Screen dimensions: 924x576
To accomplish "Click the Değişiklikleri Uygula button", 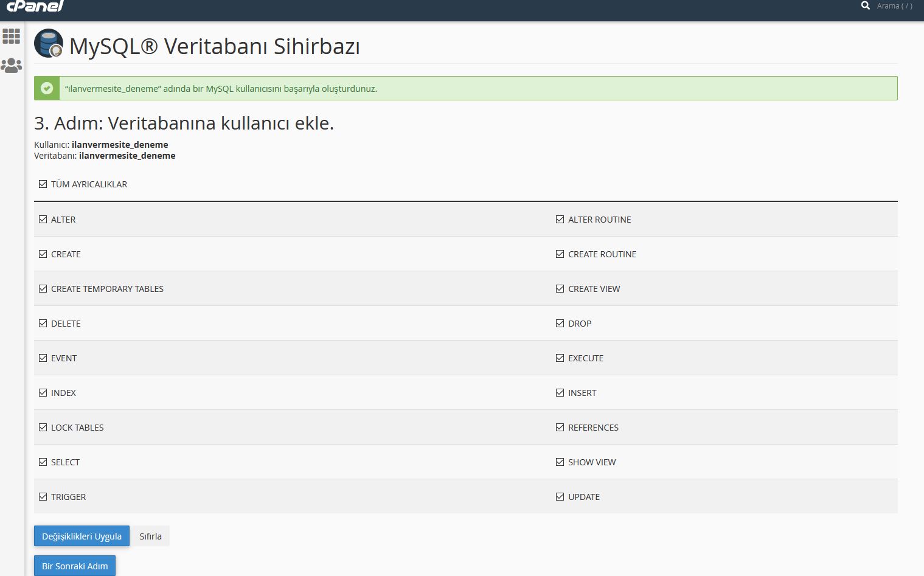I will 82,536.
